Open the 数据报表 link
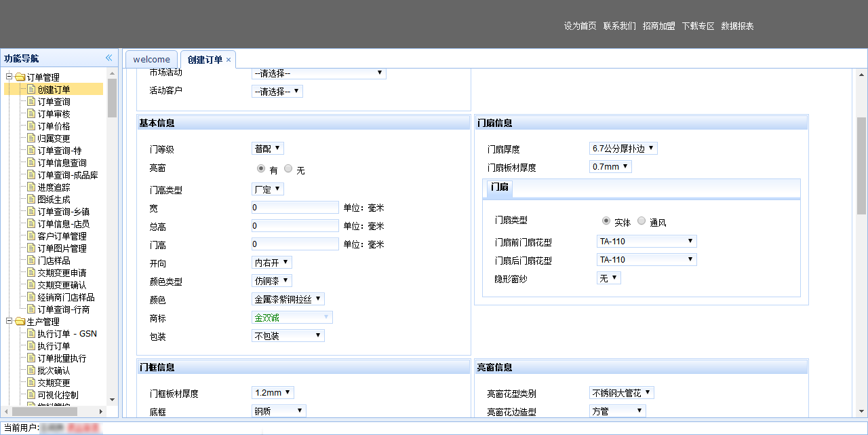The height and width of the screenshot is (435, 868). (737, 26)
